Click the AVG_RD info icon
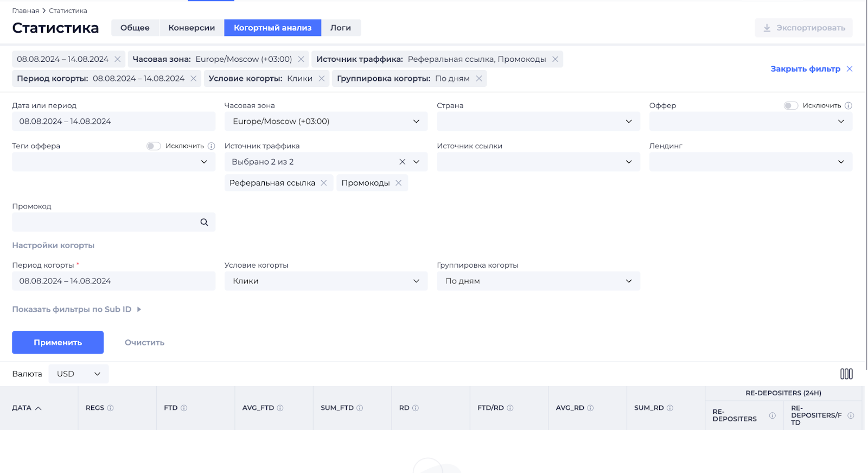Image resolution: width=868 pixels, height=473 pixels. click(x=590, y=408)
